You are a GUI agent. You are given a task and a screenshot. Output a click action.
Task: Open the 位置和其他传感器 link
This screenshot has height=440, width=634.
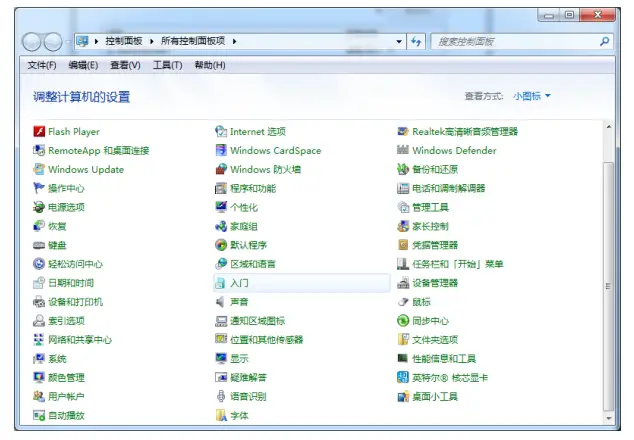266,340
